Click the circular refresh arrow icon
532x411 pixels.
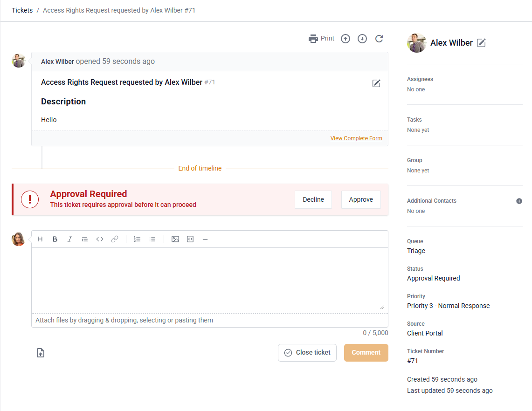pyautogui.click(x=379, y=39)
